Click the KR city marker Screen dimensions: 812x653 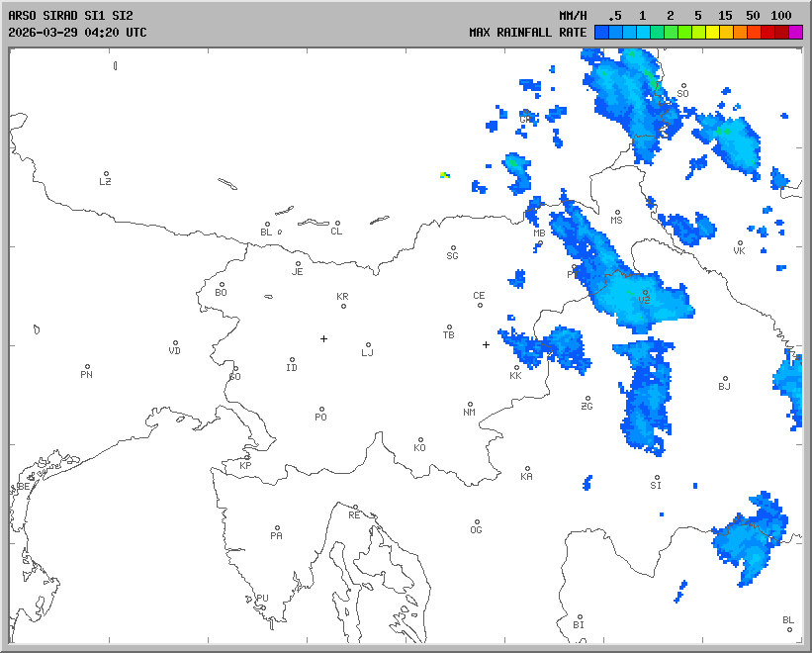click(343, 305)
